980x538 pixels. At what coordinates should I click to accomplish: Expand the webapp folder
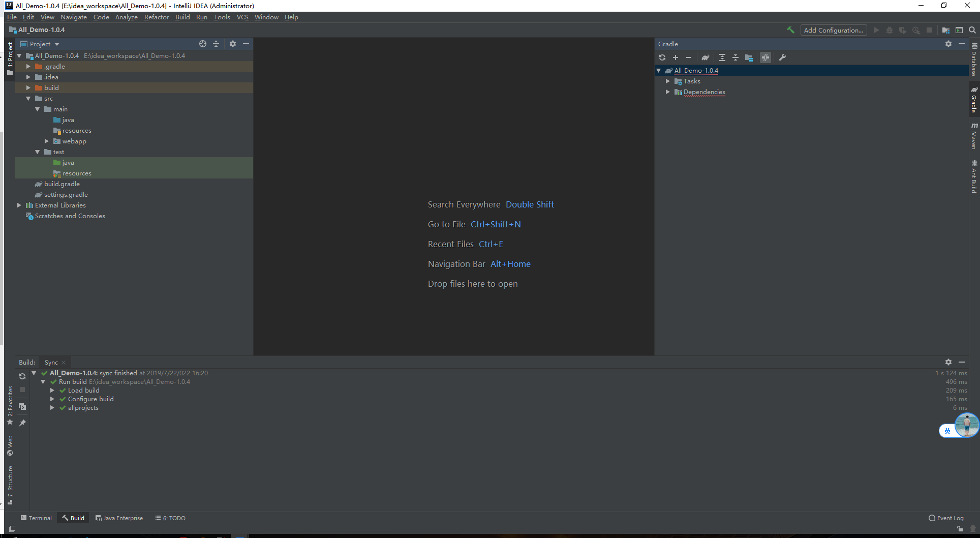[47, 141]
